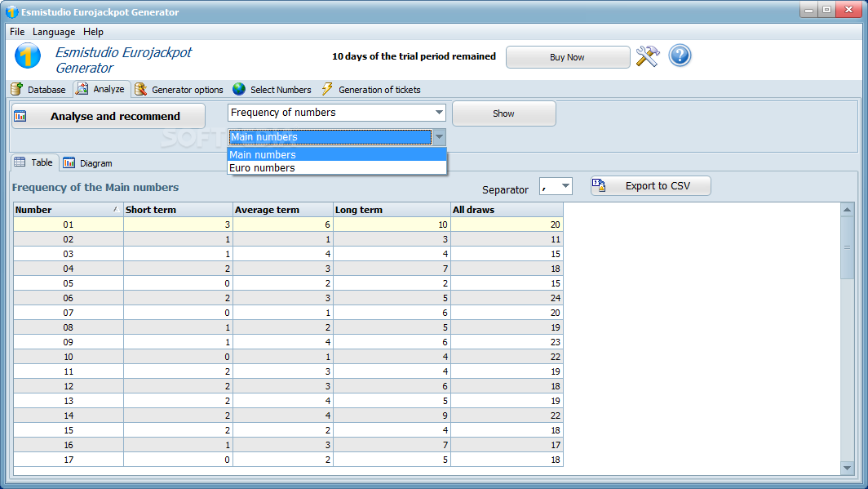868x489 pixels.
Task: Sort by the Long term column header
Action: click(392, 209)
